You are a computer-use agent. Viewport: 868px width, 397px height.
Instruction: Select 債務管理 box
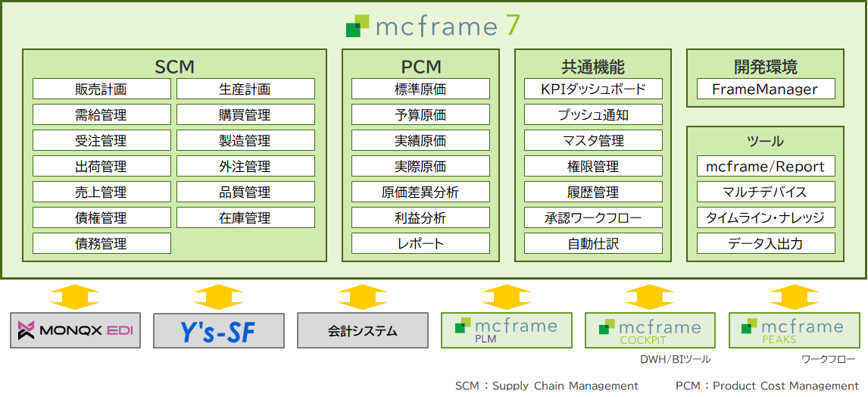[101, 243]
